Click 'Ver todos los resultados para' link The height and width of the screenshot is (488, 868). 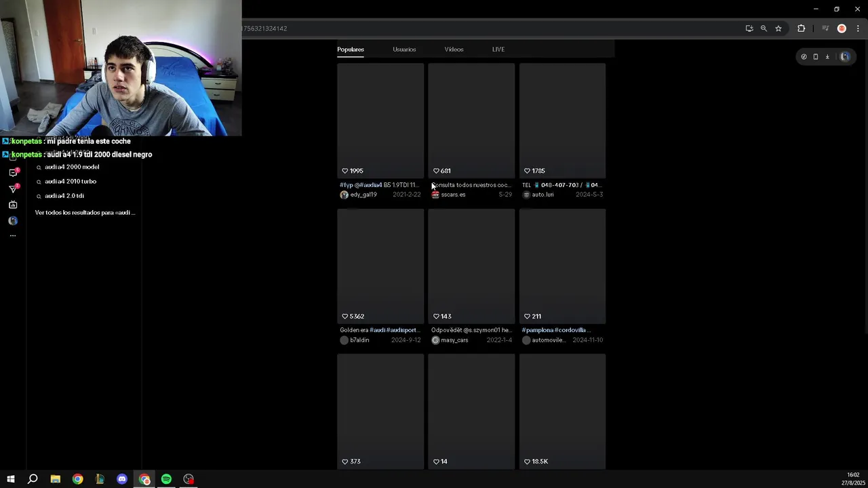tap(85, 213)
